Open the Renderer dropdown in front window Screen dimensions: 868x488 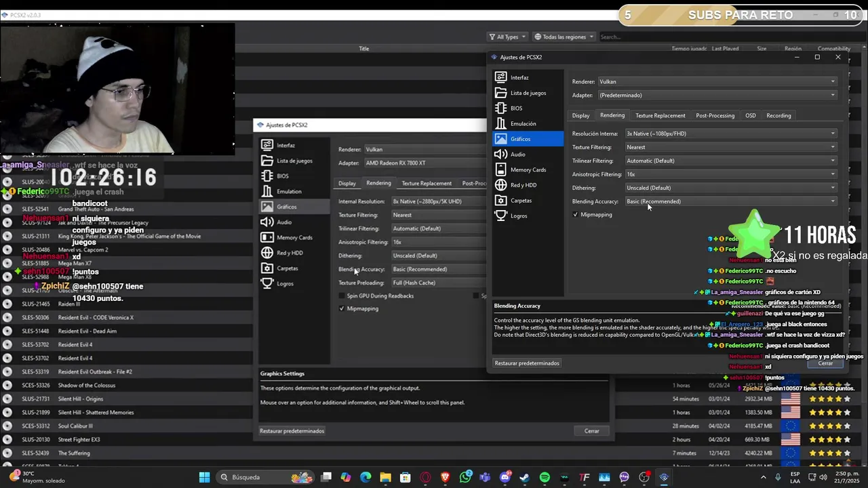click(717, 81)
